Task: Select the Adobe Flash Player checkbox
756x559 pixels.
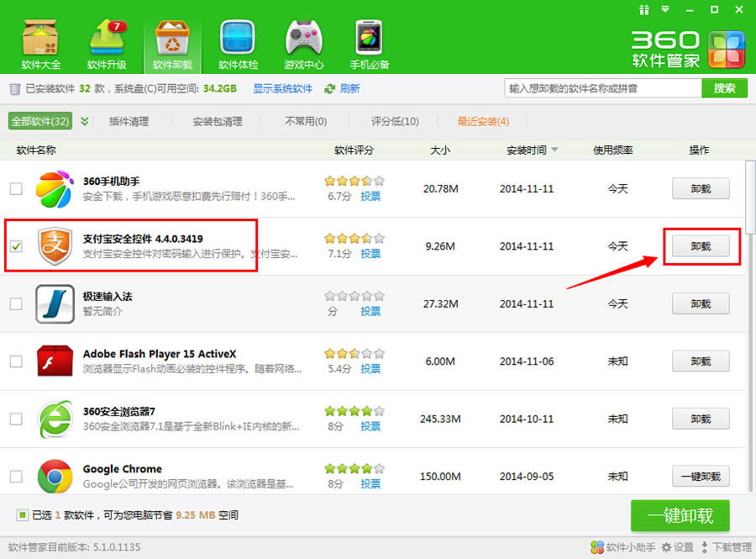Action: 15,361
